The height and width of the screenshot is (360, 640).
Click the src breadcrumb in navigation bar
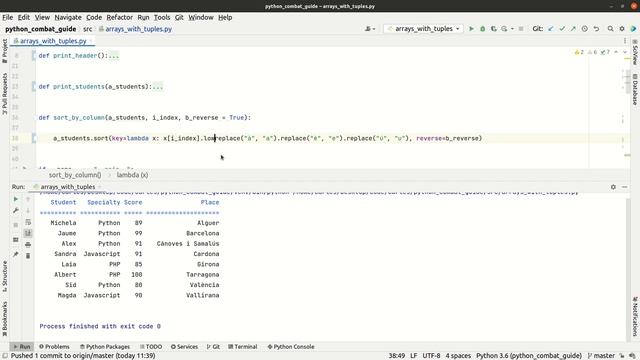click(87, 29)
